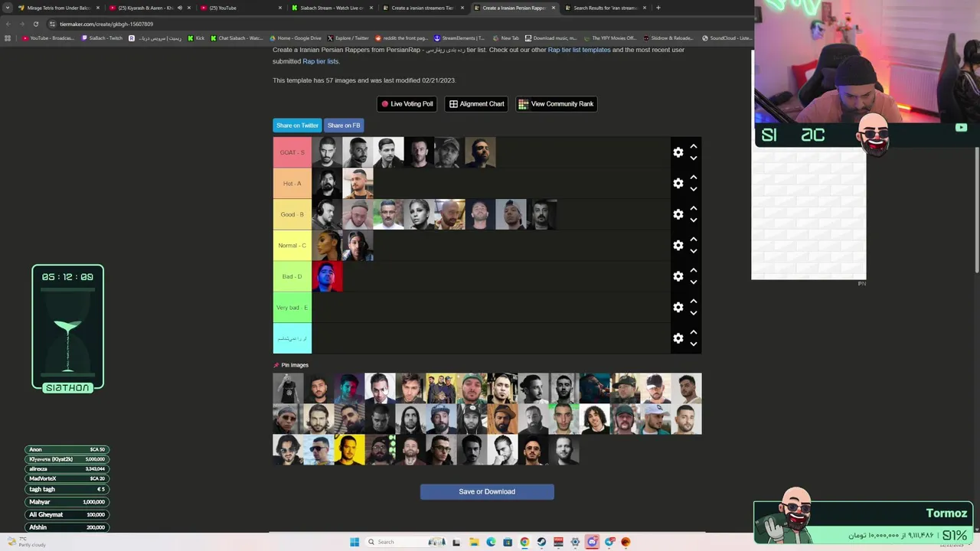Click the green Very bad - E tier label

292,308
